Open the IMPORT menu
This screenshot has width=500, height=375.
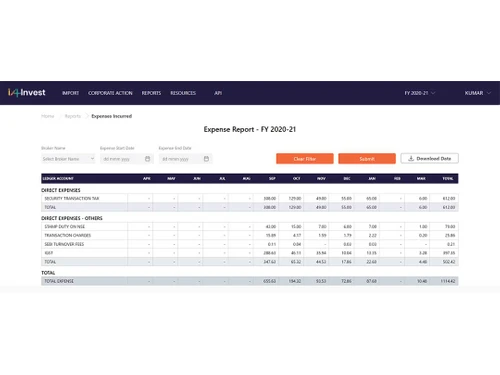point(71,93)
